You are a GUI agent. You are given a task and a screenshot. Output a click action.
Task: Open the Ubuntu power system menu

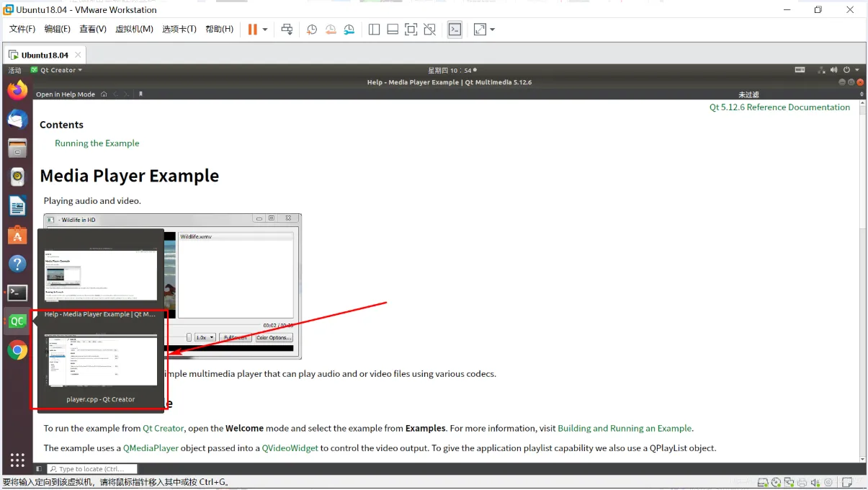[850, 70]
